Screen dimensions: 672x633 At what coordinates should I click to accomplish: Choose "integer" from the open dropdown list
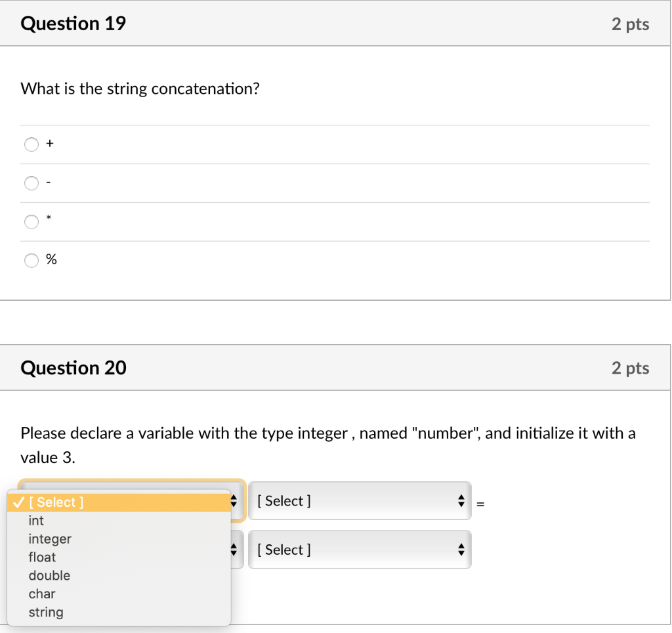(x=50, y=539)
